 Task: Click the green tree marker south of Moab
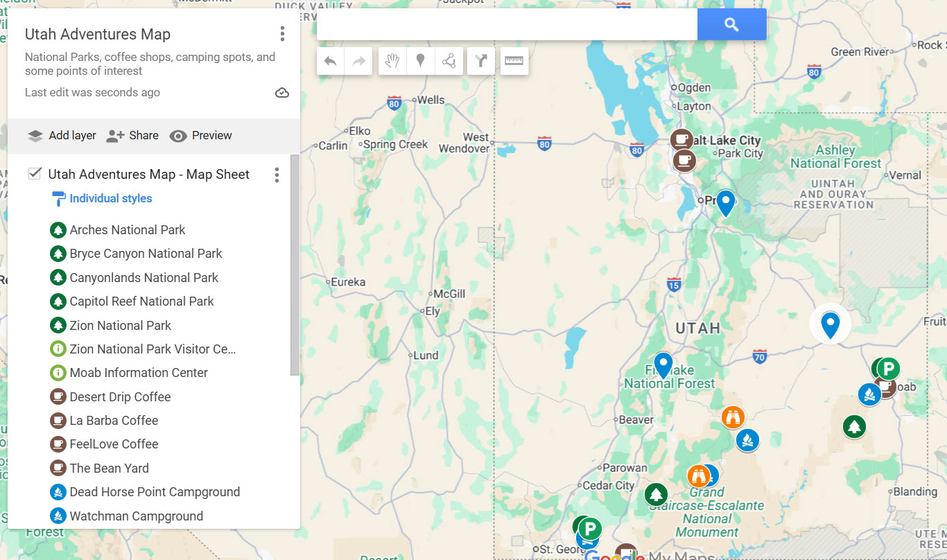coord(854,426)
